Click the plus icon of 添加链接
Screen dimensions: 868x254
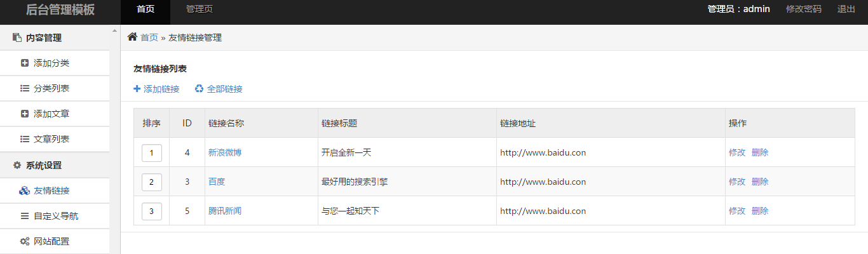pos(137,89)
